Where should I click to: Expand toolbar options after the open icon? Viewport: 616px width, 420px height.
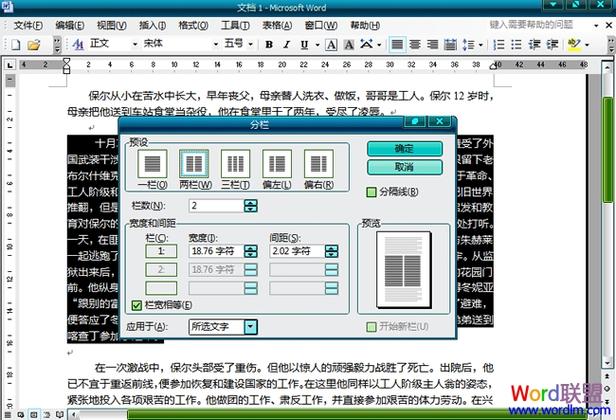point(57,44)
